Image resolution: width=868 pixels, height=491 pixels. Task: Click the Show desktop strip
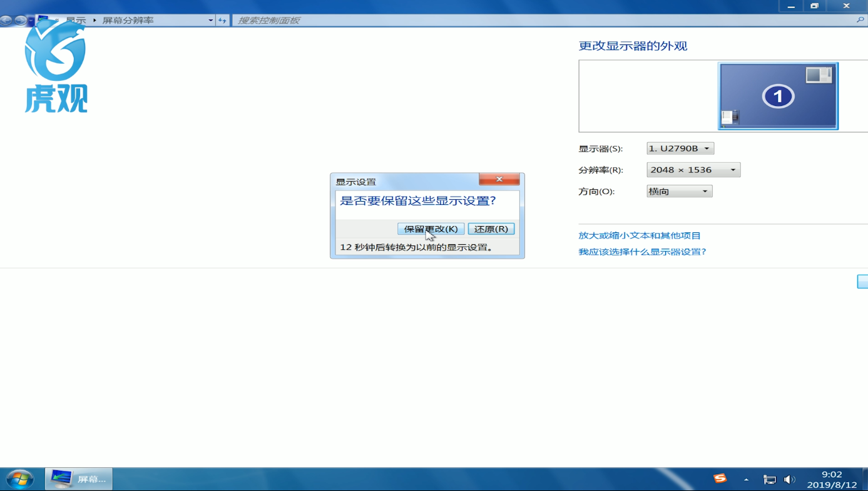(865, 479)
